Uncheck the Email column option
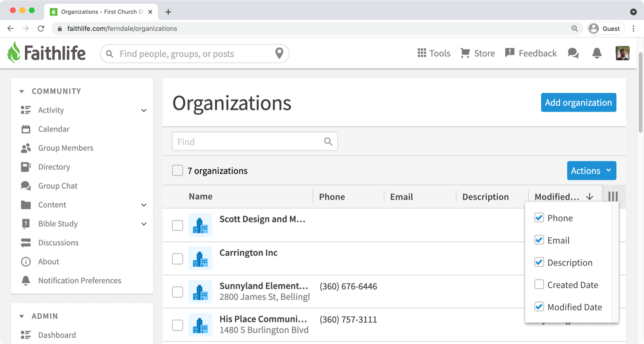Image resolution: width=644 pixels, height=344 pixels. 539,240
